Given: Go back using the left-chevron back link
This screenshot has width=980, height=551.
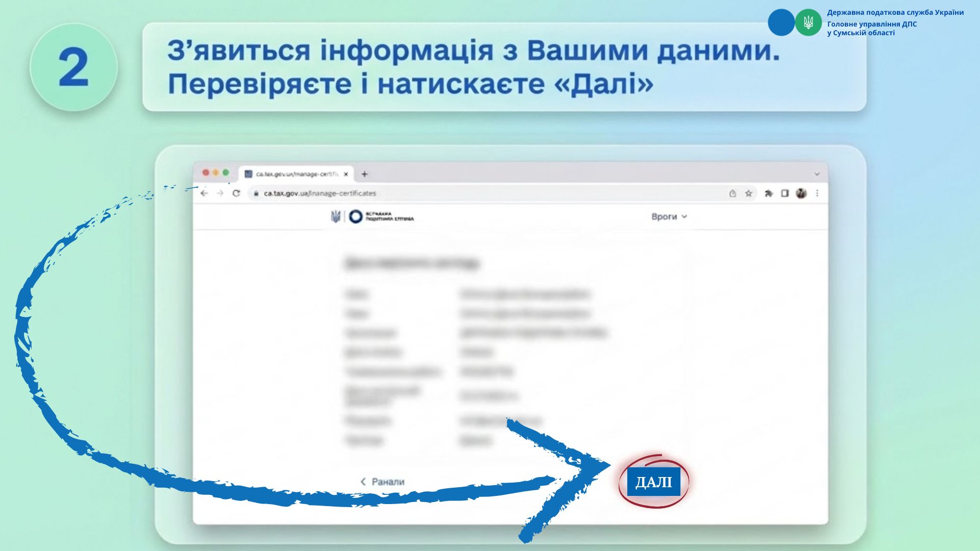Looking at the screenshot, I should [x=382, y=482].
